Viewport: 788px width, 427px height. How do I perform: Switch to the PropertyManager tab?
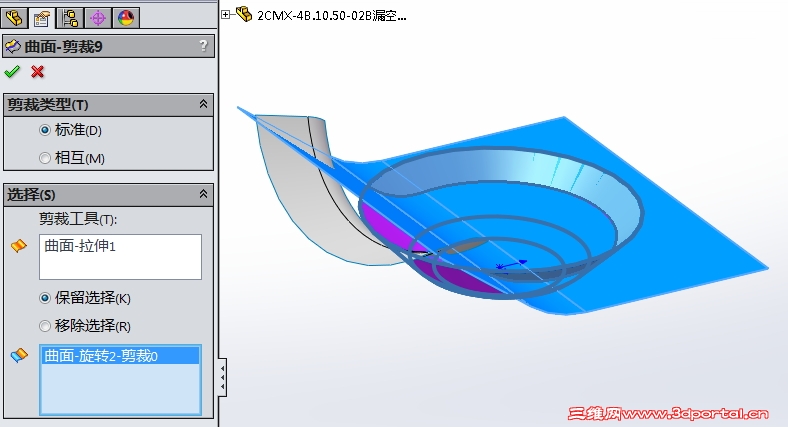tap(42, 19)
